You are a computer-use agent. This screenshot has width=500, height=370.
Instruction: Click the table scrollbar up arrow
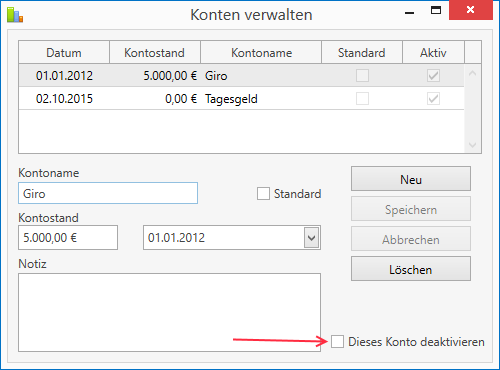pyautogui.click(x=472, y=73)
